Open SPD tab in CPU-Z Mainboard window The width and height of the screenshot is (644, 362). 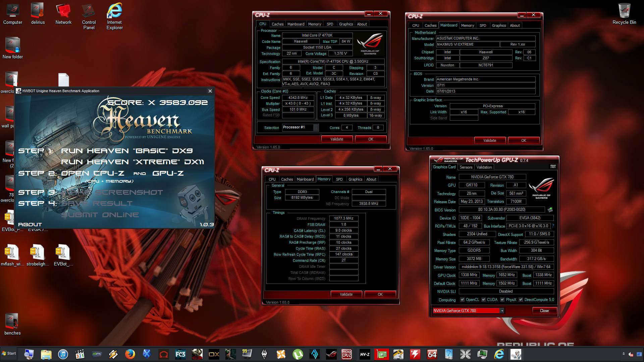483,25
